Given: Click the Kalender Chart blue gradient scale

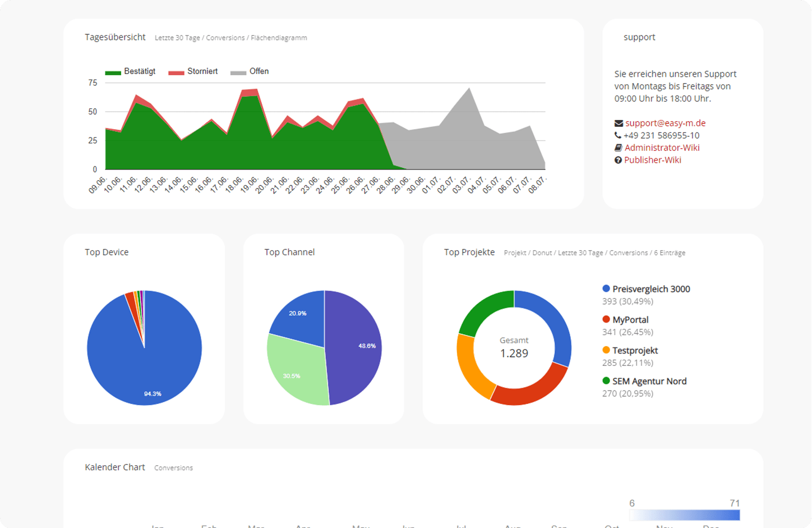Looking at the screenshot, I should tap(685, 515).
